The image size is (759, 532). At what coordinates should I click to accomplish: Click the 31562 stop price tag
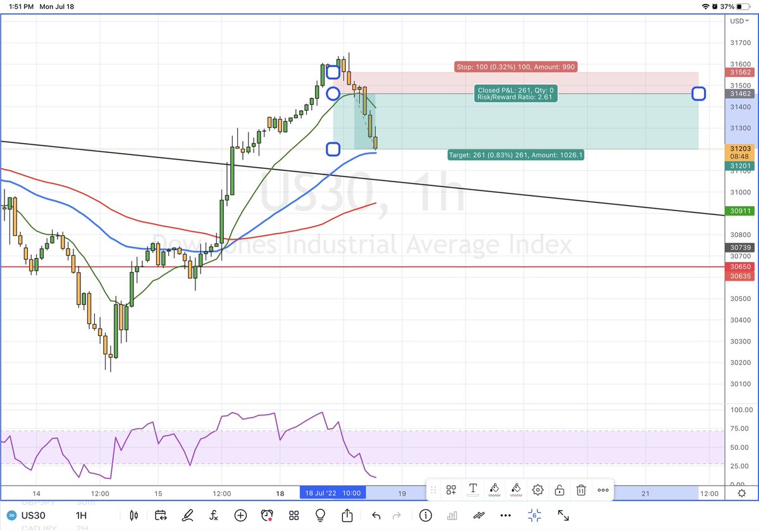click(x=739, y=73)
